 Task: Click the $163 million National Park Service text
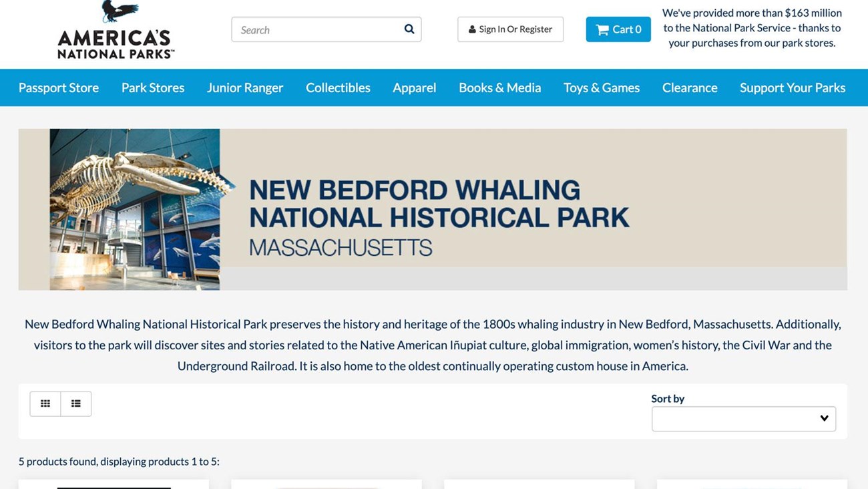point(752,28)
